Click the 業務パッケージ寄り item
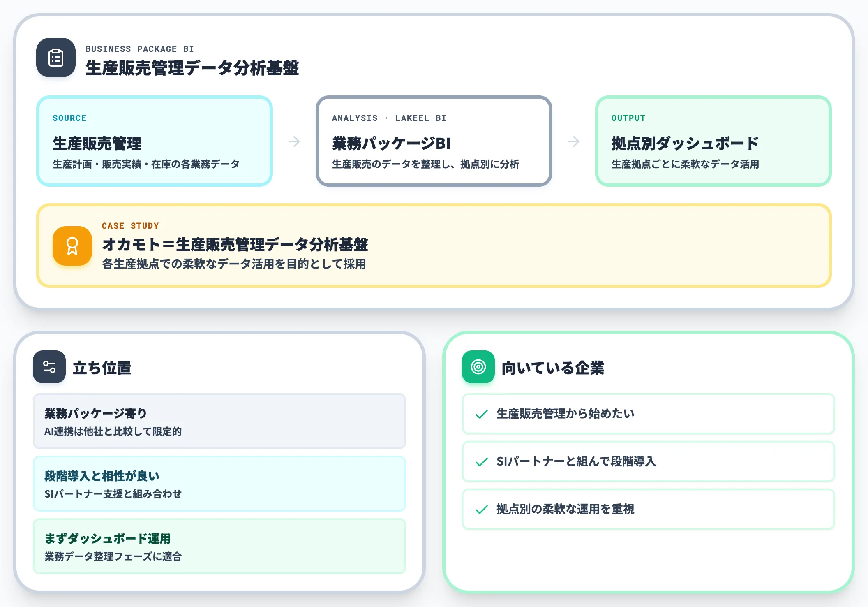This screenshot has height=607, width=868. 219,421
